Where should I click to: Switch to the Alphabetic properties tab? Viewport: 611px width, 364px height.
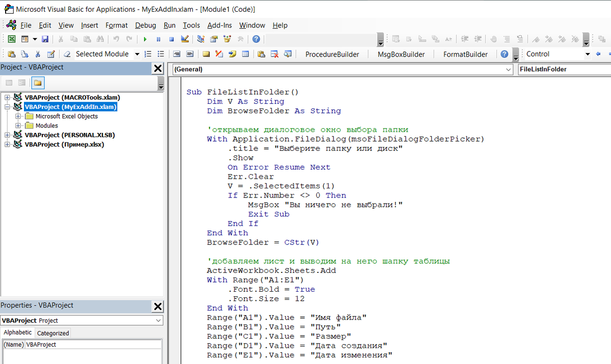pos(18,332)
